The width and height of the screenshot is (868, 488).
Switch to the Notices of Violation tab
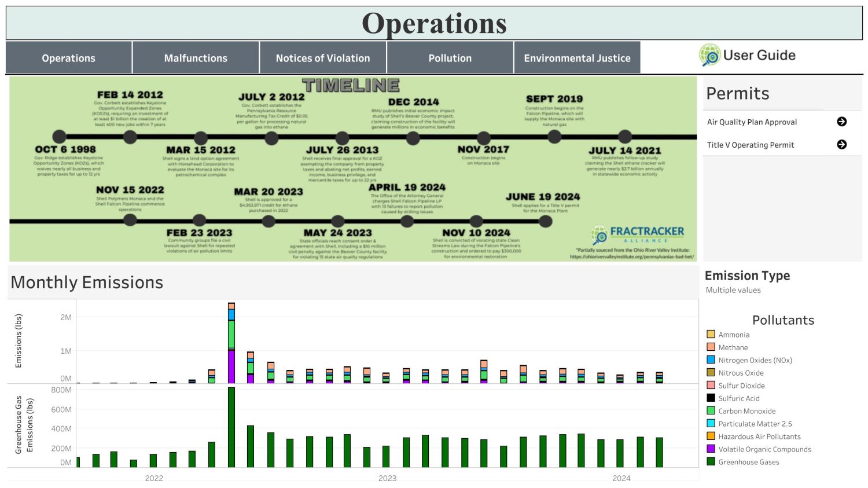[323, 58]
